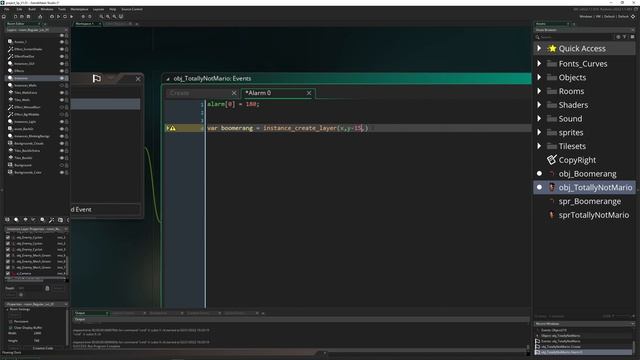
Task: Toggle visibility of Effect_ScreenShake layer
Action: point(62,49)
